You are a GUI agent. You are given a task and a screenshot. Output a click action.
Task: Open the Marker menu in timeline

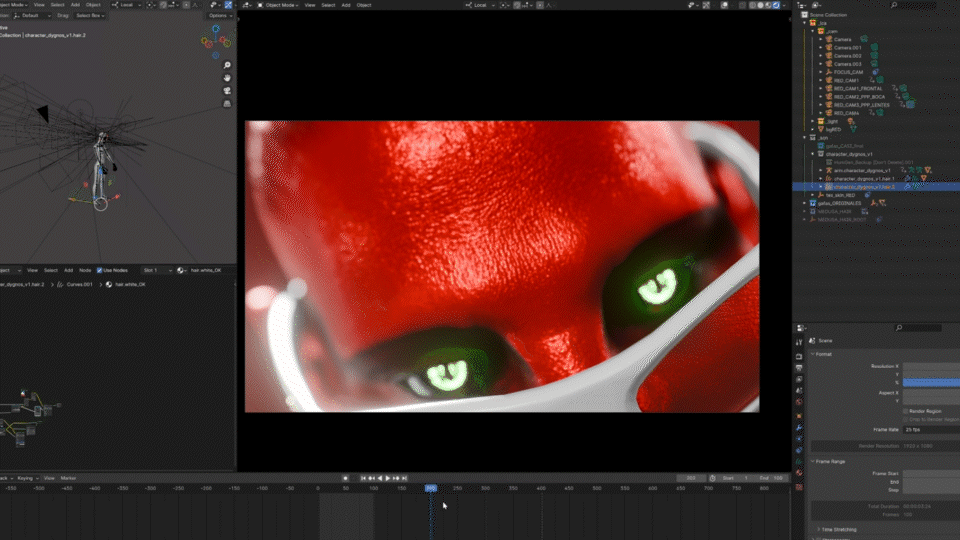[x=68, y=478]
